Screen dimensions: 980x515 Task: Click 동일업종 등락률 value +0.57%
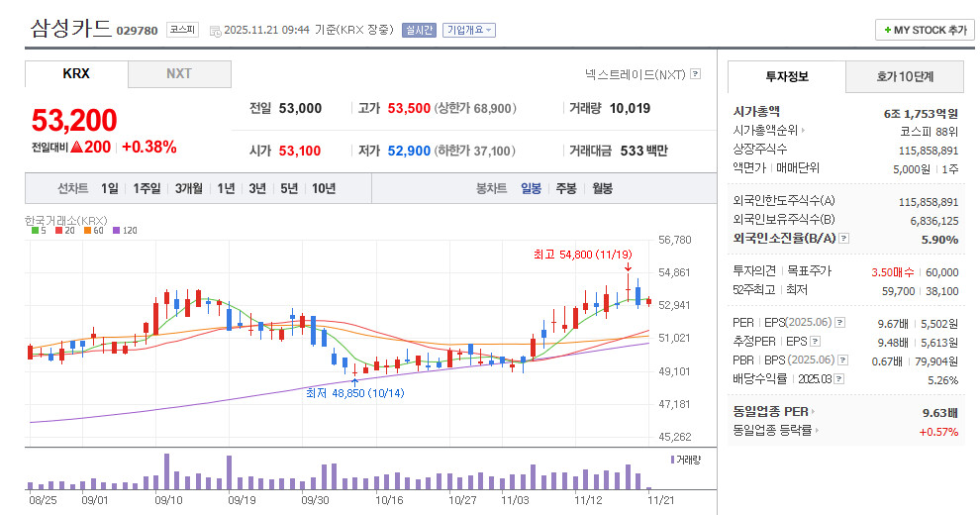click(938, 432)
